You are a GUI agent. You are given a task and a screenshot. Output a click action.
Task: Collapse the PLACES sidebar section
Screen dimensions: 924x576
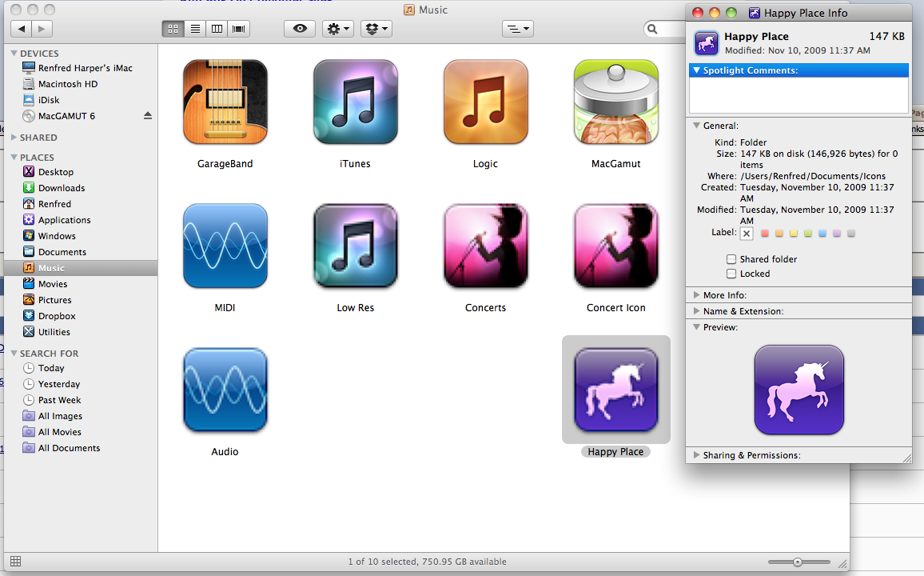(x=14, y=158)
